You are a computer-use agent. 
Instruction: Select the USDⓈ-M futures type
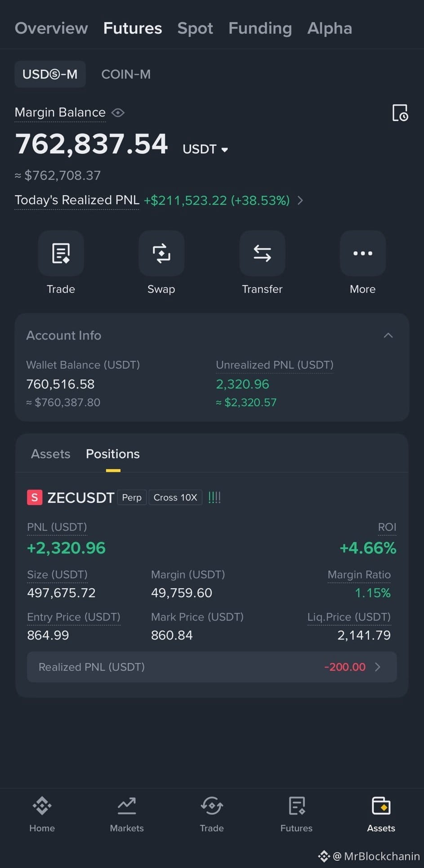(50, 74)
